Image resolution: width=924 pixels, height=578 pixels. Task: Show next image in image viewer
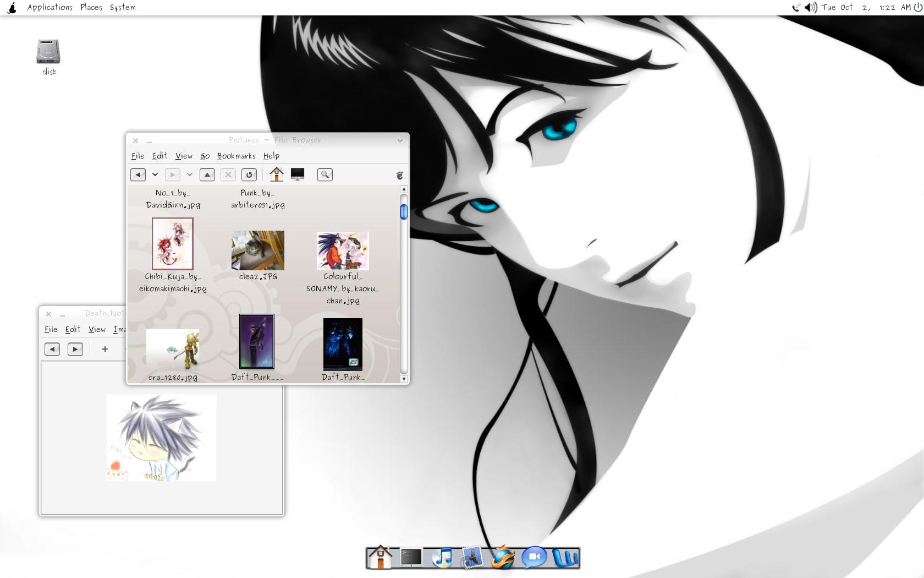tap(75, 349)
